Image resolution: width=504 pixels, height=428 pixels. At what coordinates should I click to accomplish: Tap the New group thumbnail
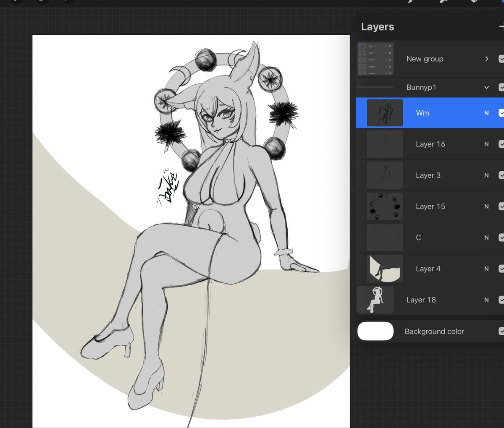375,59
